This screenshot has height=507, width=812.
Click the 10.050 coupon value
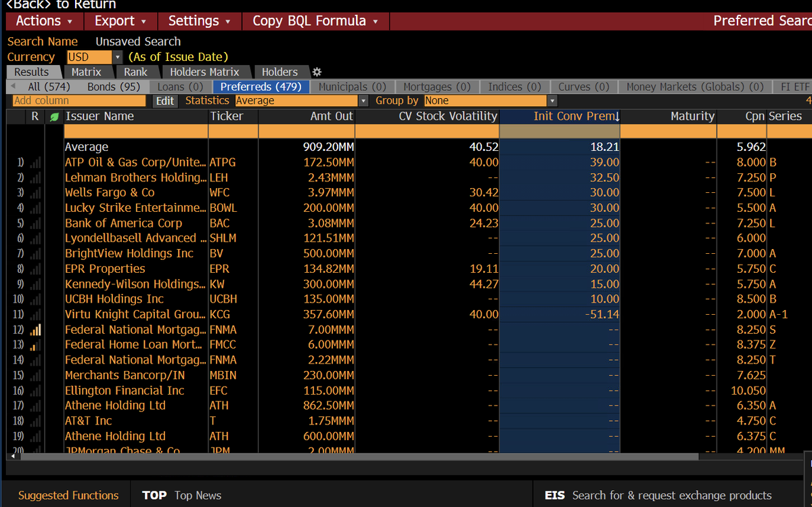pos(748,391)
